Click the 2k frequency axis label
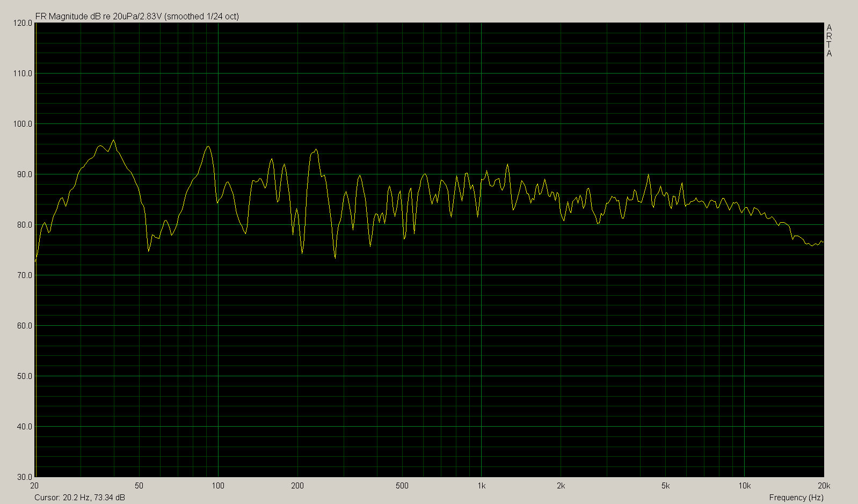The height and width of the screenshot is (504, 858). [x=561, y=486]
